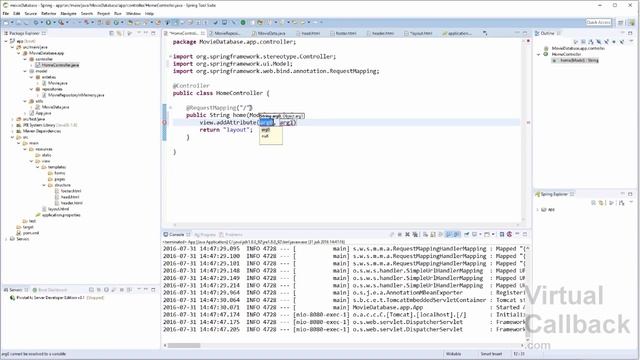
Task: Click the red overview ruler error mark
Action: (x=528, y=122)
